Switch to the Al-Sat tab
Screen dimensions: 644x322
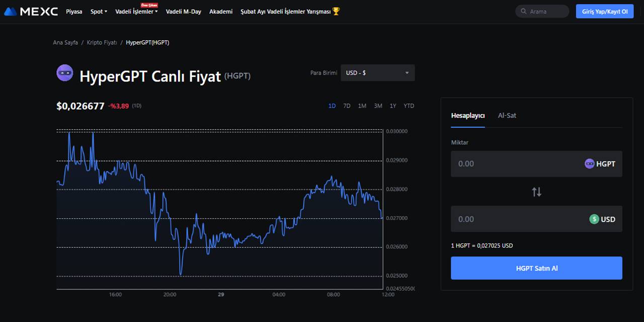(x=507, y=115)
